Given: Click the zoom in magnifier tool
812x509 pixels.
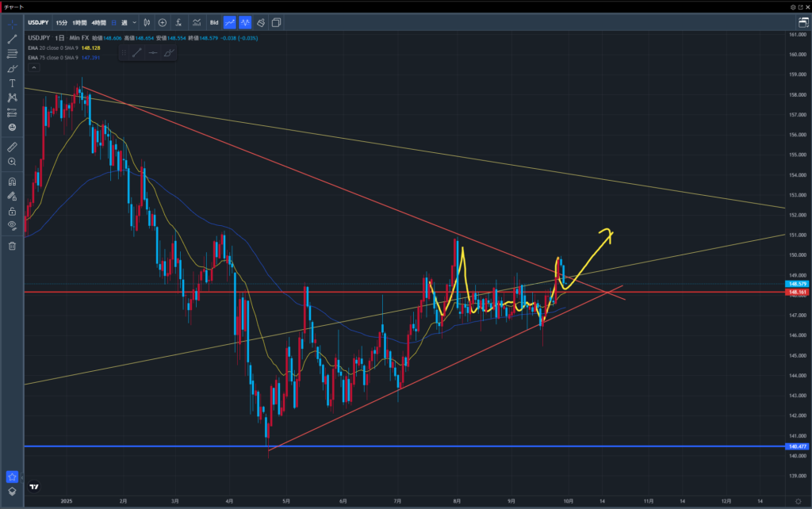Looking at the screenshot, I should pos(12,162).
